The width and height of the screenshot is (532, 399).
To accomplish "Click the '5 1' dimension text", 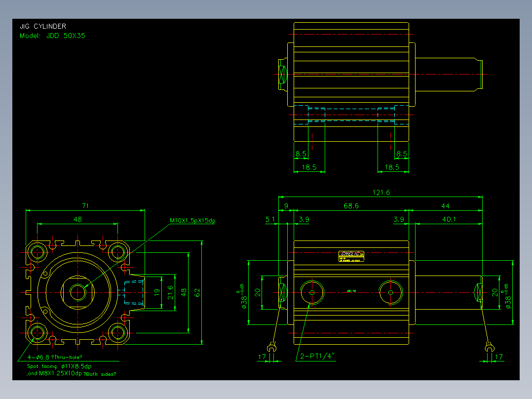I will pos(270,219).
